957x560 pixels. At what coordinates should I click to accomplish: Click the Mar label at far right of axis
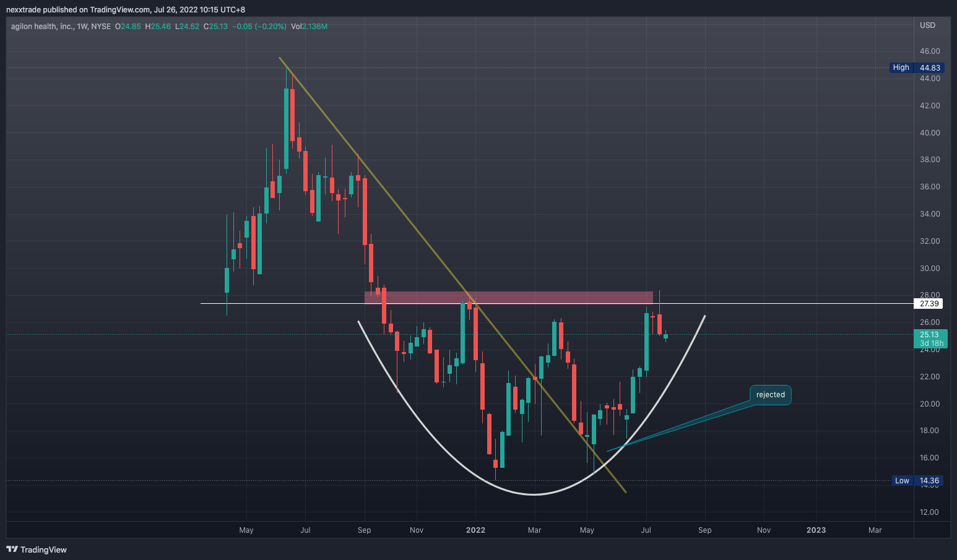point(875,530)
